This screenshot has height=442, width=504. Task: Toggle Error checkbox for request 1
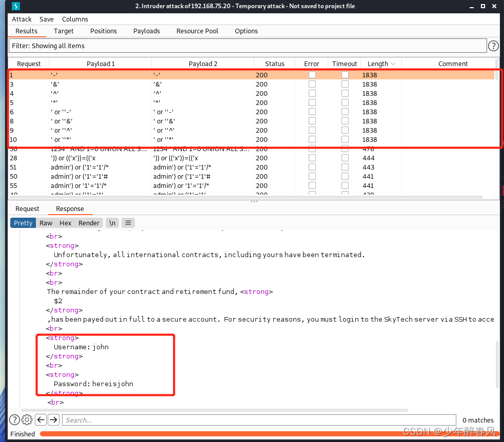(312, 75)
